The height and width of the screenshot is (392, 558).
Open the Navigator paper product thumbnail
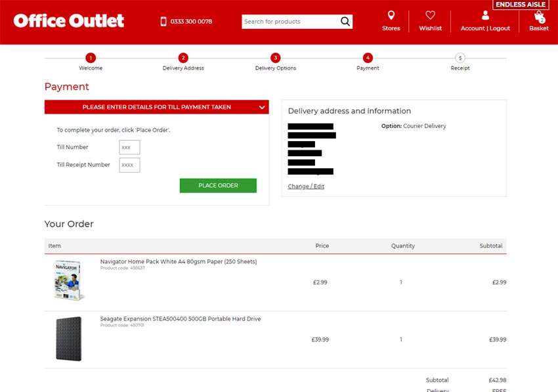pos(68,280)
